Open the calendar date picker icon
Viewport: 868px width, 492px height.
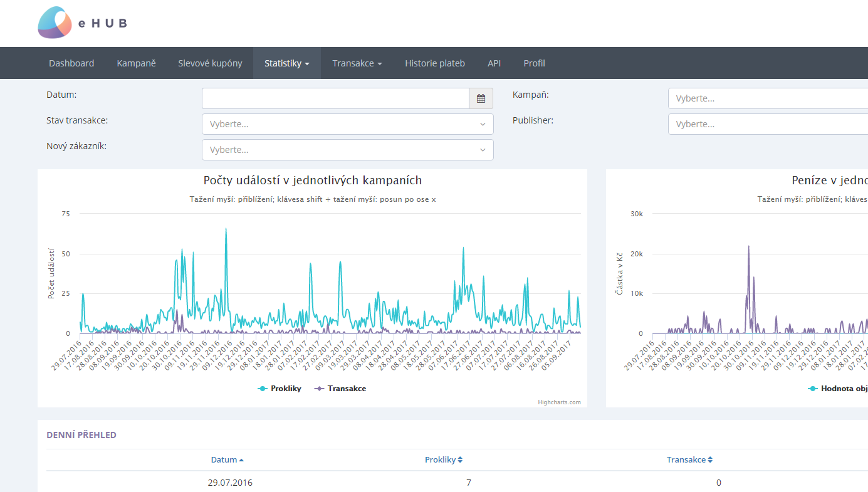pyautogui.click(x=481, y=98)
